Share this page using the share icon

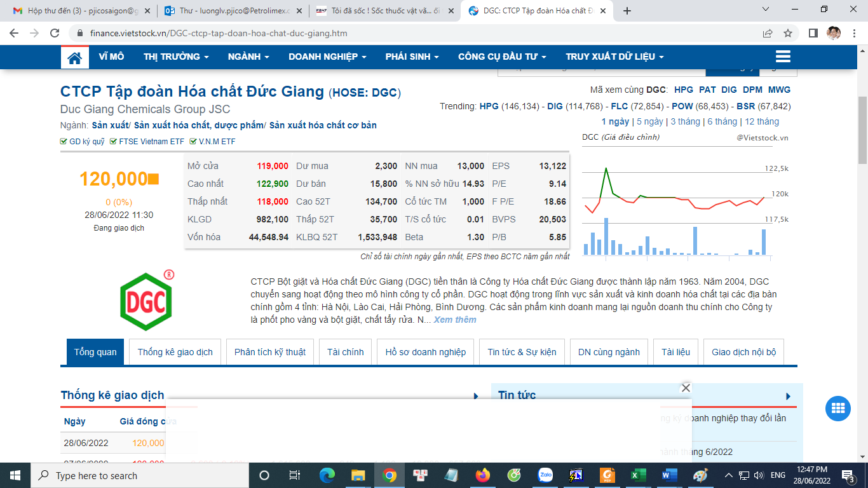768,33
